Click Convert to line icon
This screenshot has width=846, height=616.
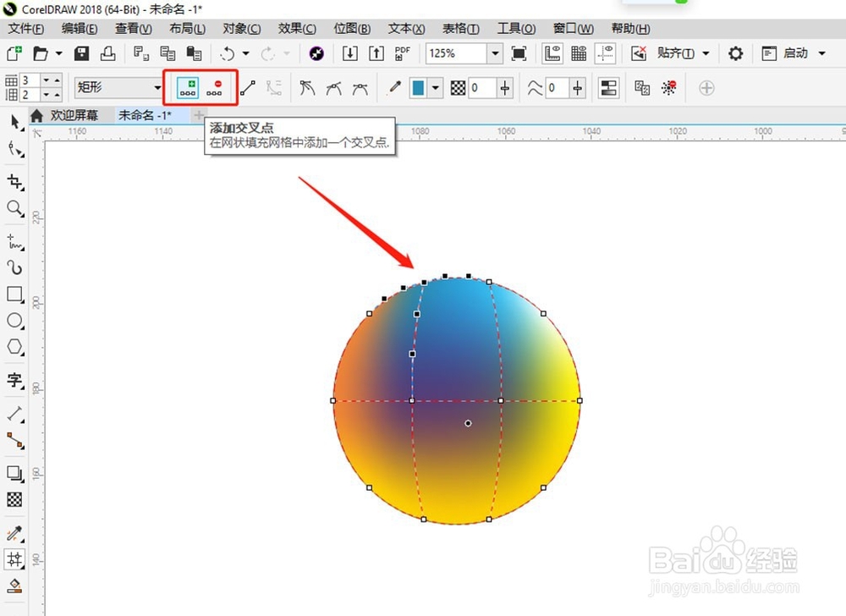click(x=248, y=87)
